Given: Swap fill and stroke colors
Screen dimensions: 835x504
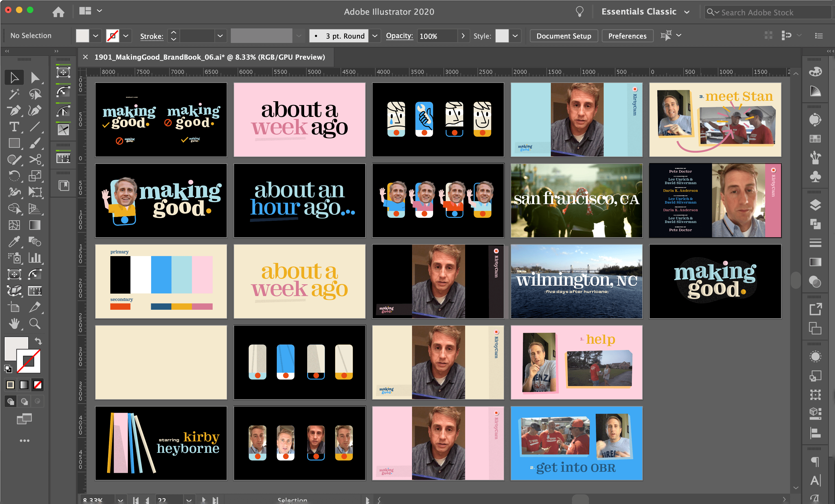Looking at the screenshot, I should pyautogui.click(x=38, y=341).
